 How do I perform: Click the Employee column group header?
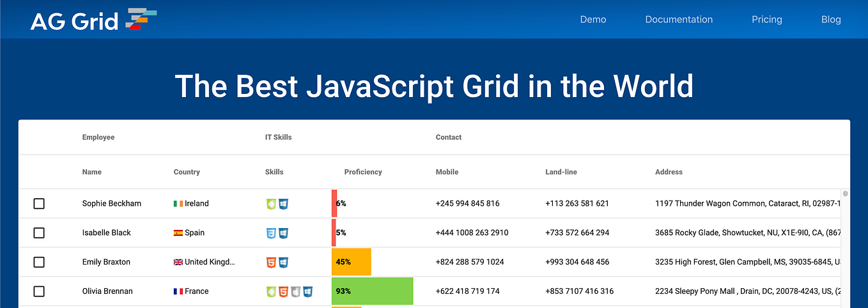point(98,137)
